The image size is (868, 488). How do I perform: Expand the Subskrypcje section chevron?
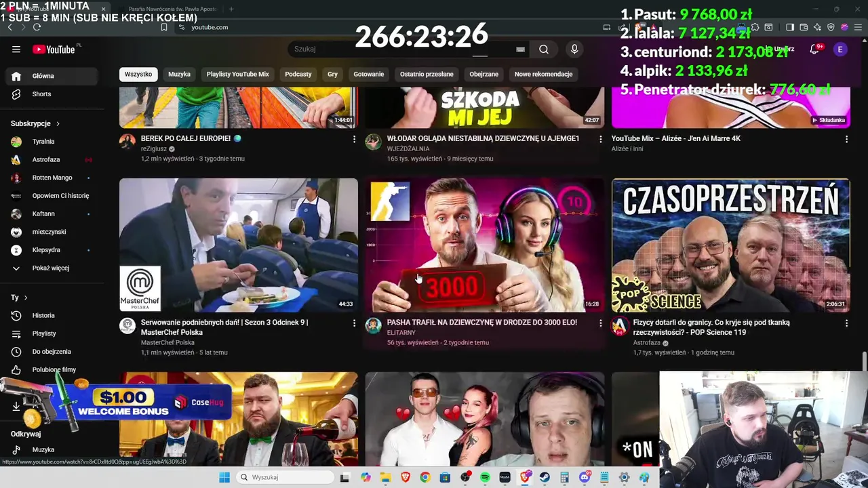58,124
